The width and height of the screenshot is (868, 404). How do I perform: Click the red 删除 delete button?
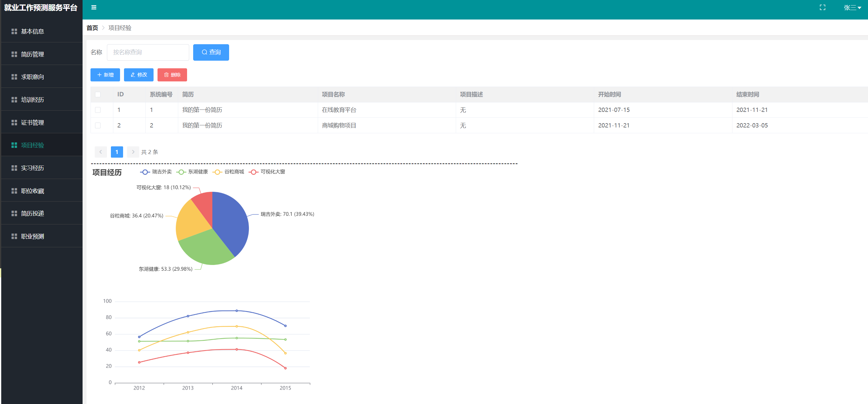click(172, 75)
